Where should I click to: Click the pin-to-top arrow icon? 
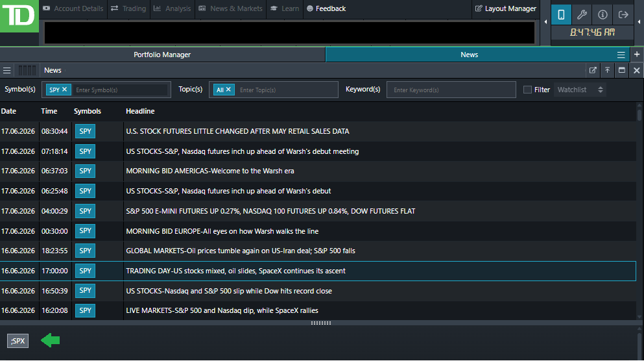tap(607, 70)
